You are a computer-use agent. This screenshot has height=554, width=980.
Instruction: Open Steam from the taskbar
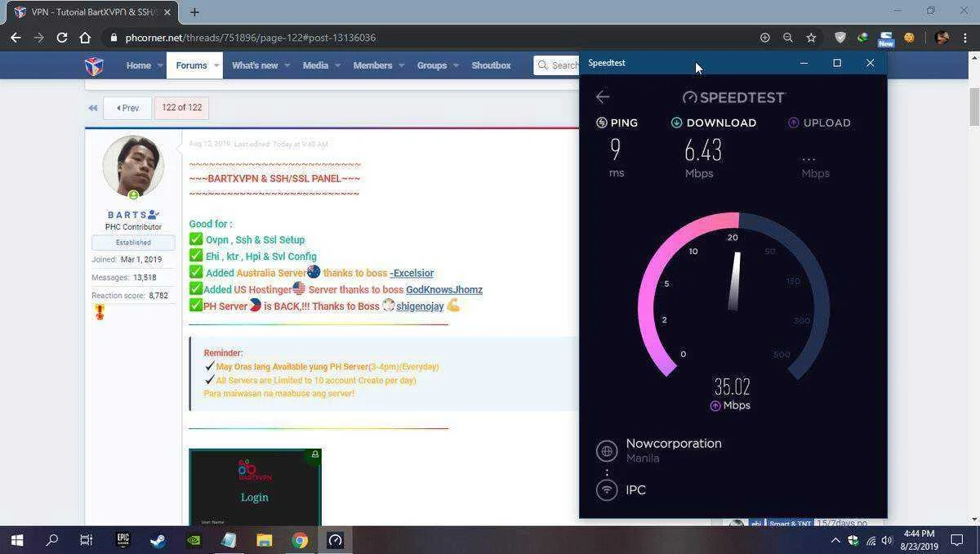pos(158,540)
